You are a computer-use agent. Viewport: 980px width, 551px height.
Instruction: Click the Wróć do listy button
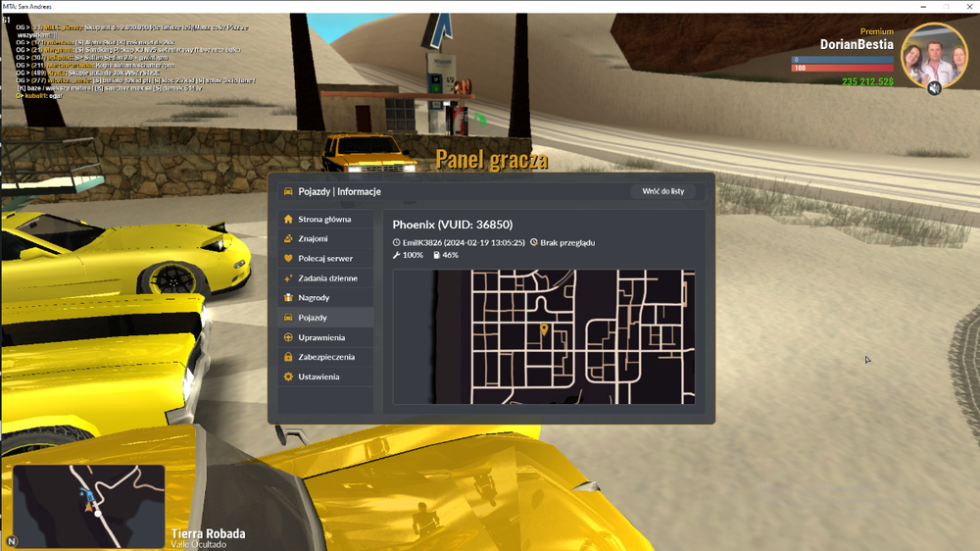[x=663, y=191]
